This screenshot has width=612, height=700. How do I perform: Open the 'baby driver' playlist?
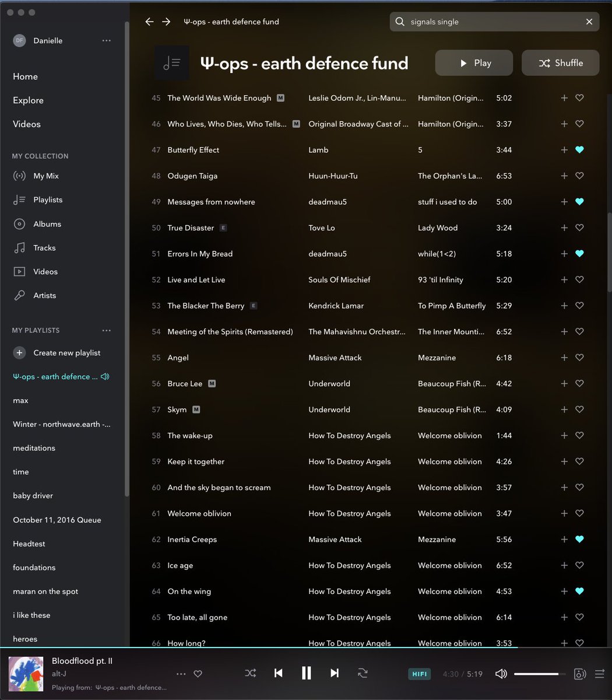tap(33, 496)
